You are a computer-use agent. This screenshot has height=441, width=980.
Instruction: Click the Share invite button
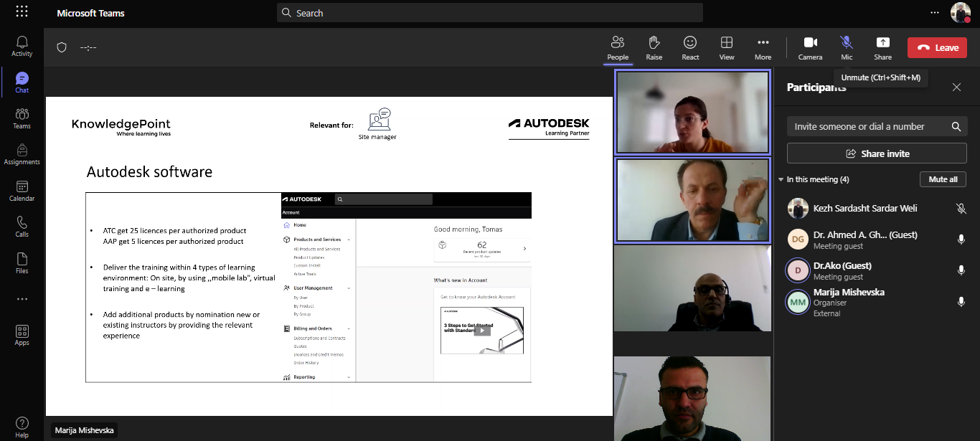point(877,153)
